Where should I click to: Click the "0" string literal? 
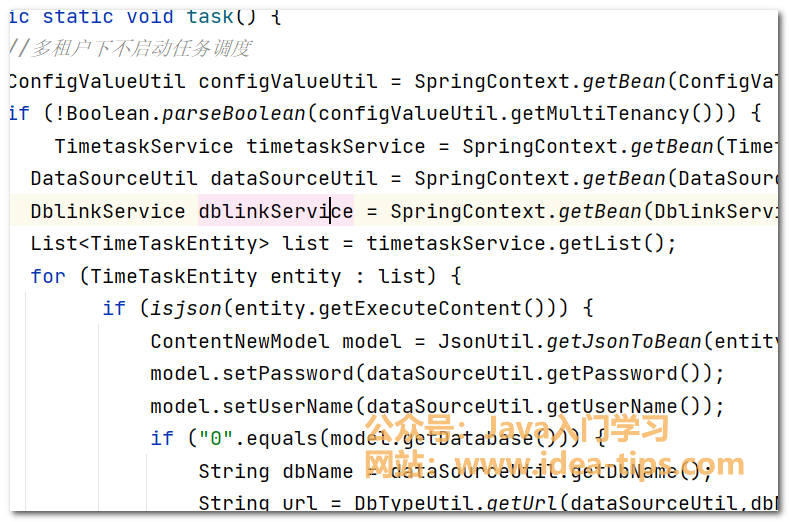pyautogui.click(x=210, y=439)
